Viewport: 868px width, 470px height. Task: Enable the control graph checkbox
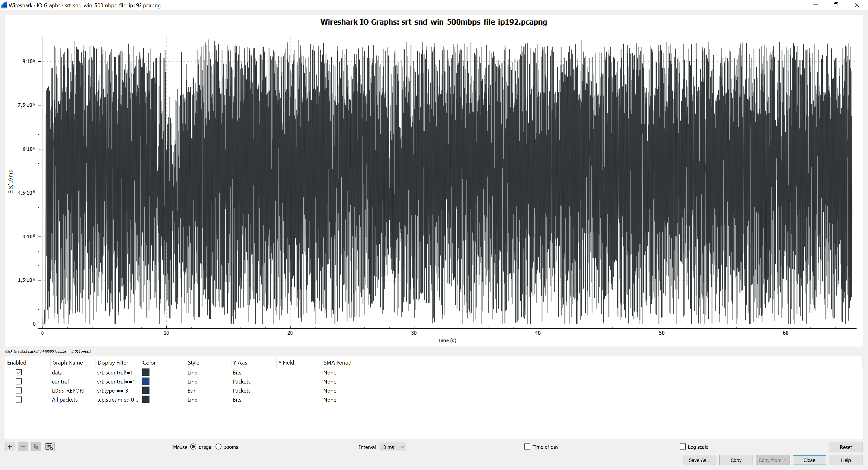(19, 381)
